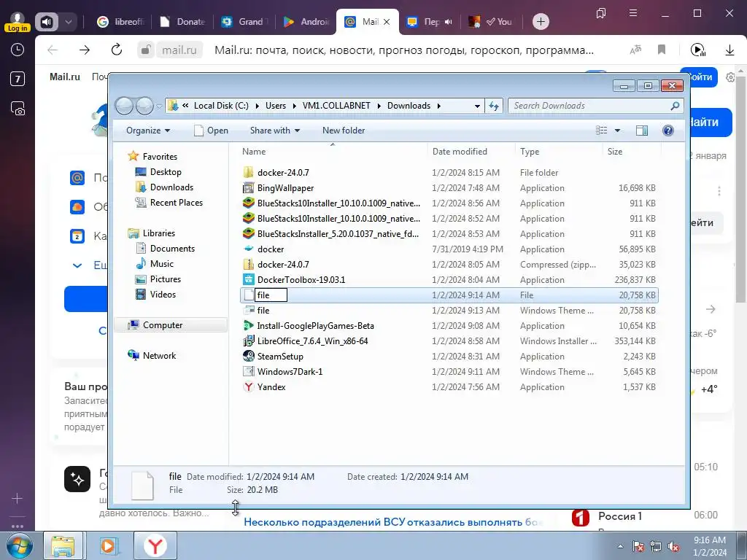
Task: Click the Users breadcrumb segment
Action: pos(276,106)
